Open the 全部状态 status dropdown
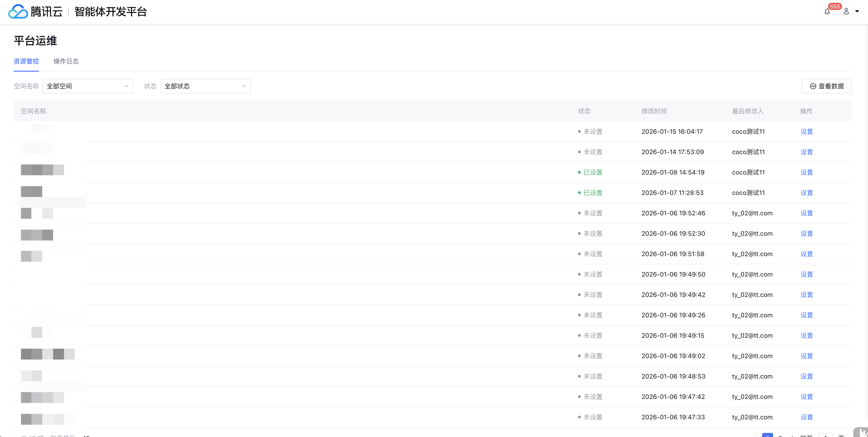868x437 pixels. point(205,86)
